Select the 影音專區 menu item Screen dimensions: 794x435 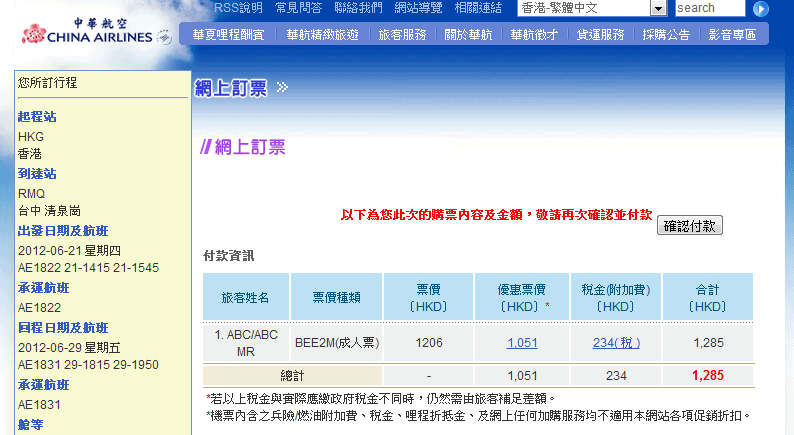point(732,35)
